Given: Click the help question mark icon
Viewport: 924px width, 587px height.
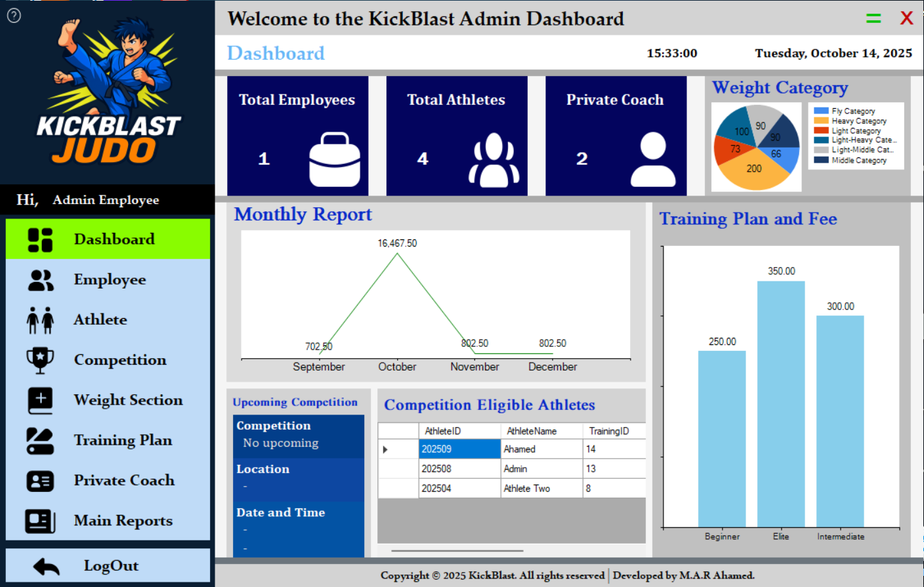Looking at the screenshot, I should coord(14,15).
